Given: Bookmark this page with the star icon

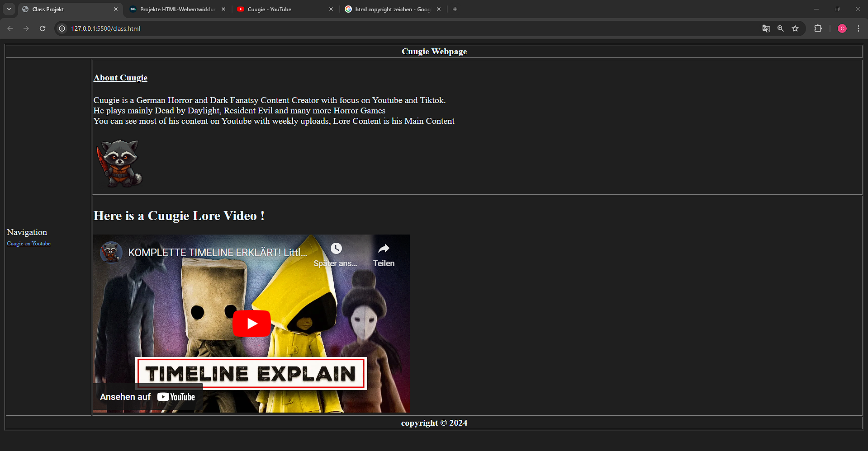Looking at the screenshot, I should (x=795, y=28).
